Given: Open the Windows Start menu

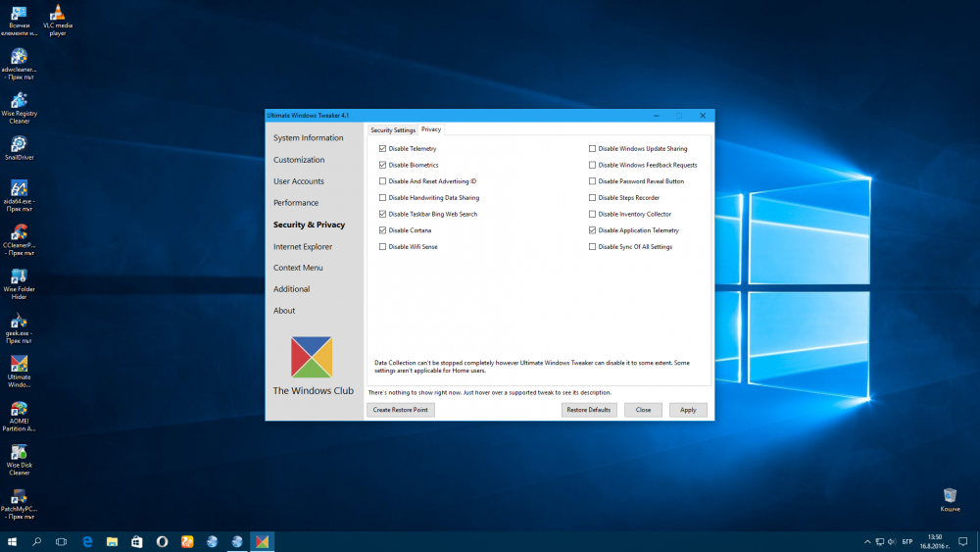Looking at the screenshot, I should (x=12, y=541).
